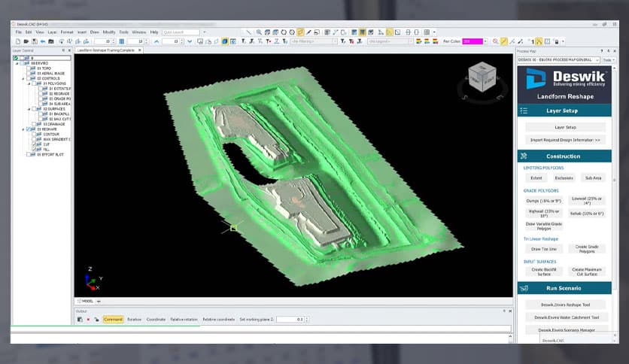Click the Draw Toe Line button
The width and height of the screenshot is (629, 364).
point(542,247)
